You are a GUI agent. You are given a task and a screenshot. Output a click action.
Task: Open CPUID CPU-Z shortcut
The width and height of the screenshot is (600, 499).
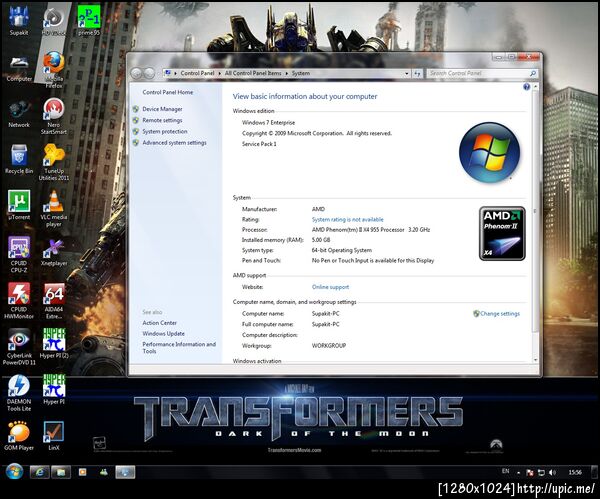coord(19,254)
